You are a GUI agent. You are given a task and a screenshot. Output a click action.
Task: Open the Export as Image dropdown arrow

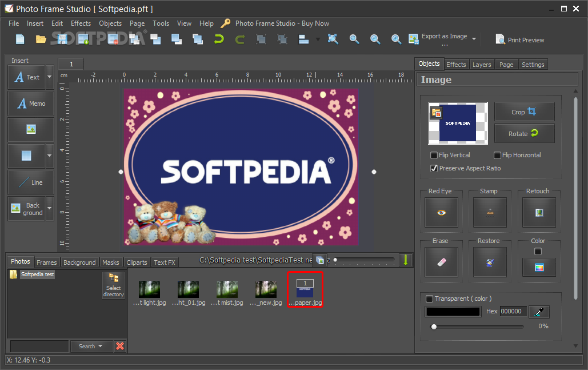click(474, 39)
